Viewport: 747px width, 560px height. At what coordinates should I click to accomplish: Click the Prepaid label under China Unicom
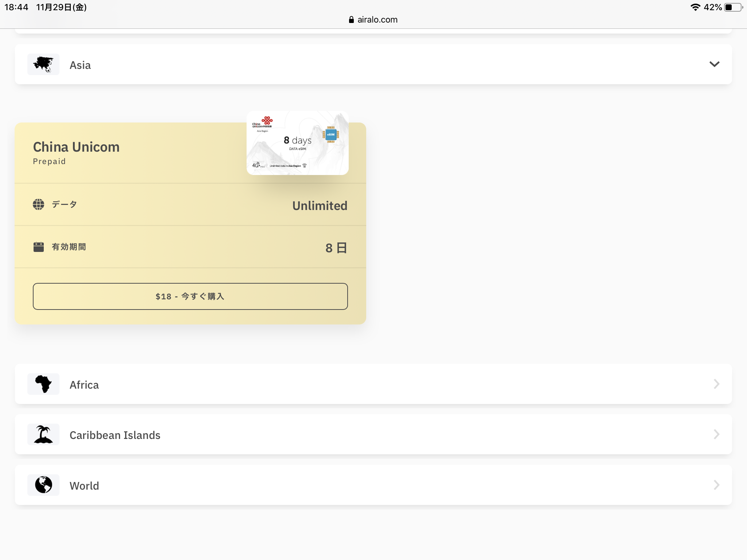49,161
